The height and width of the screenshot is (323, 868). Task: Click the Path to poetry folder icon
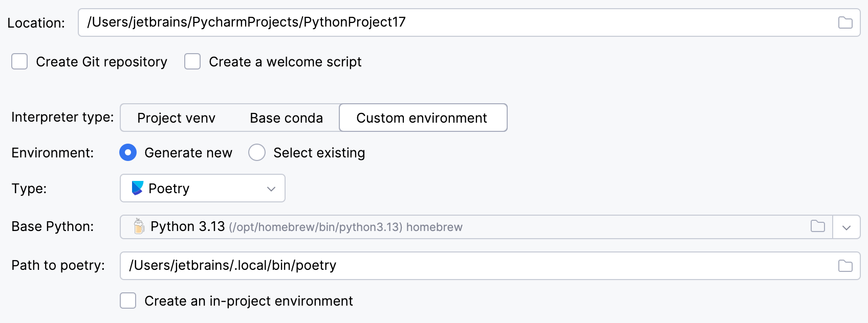[845, 266]
